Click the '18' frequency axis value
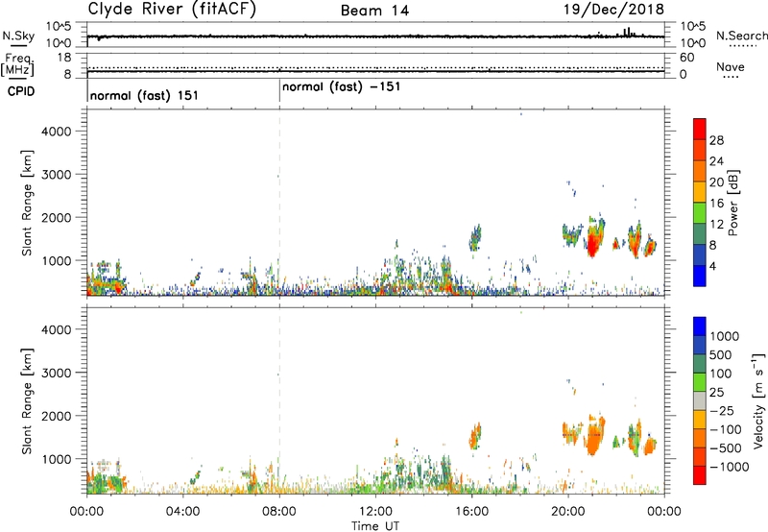This screenshot has height=532, width=768. tap(64, 58)
